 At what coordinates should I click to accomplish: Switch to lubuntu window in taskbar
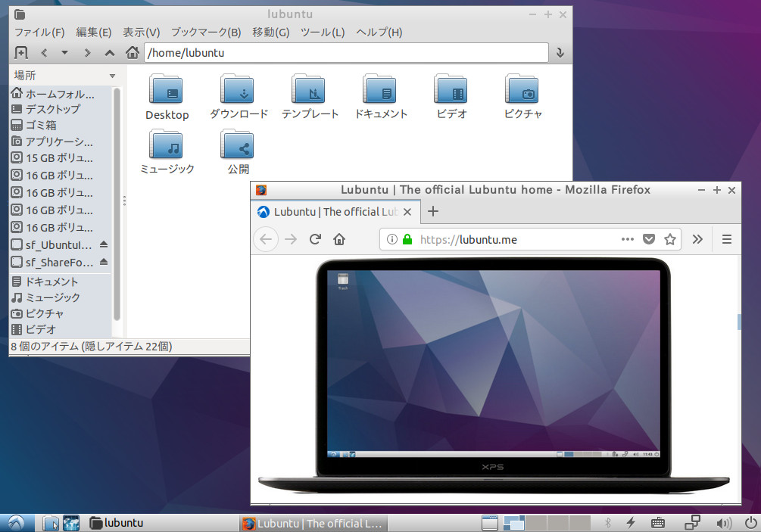coord(117,523)
